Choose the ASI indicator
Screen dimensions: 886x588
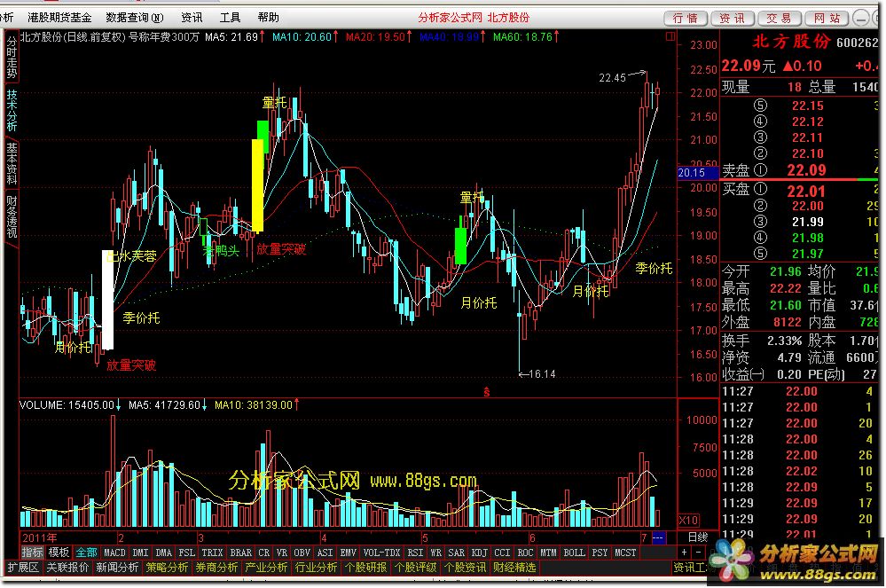coord(325,553)
